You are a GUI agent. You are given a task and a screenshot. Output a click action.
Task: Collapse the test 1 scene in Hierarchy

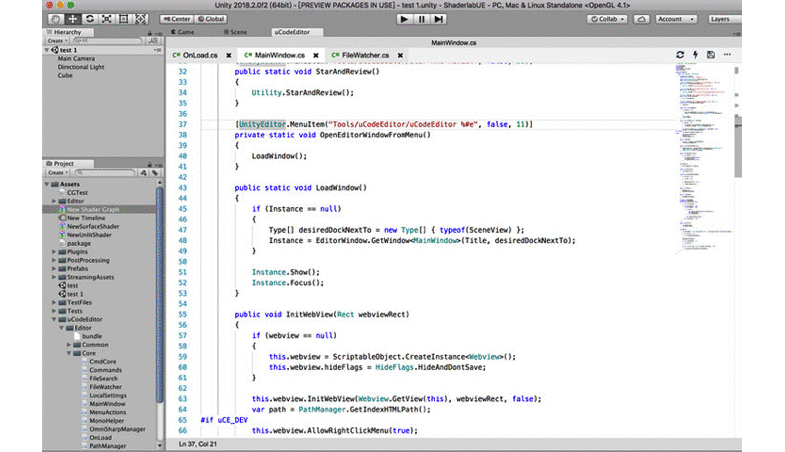point(47,50)
